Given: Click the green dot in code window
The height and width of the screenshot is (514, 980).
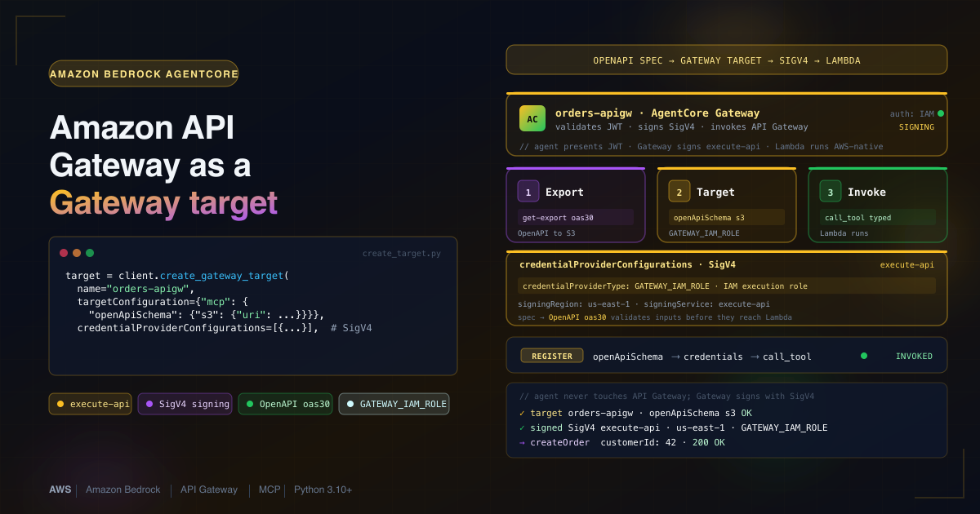Looking at the screenshot, I should pyautogui.click(x=90, y=253).
